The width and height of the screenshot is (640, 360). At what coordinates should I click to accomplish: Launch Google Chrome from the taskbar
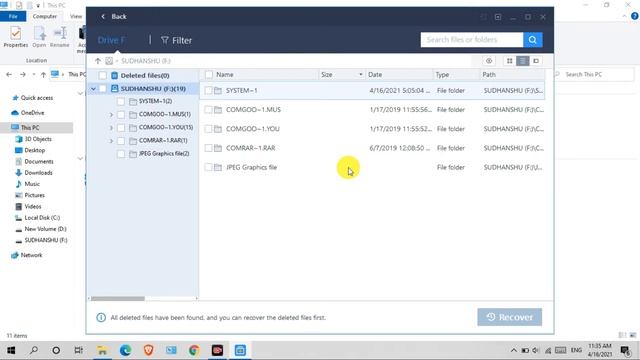coord(194,350)
